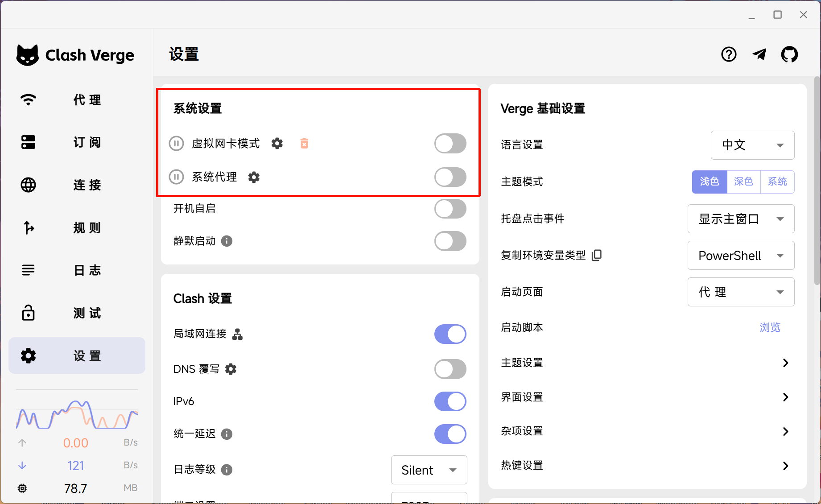
Task: Turn on auto-start at boot (开机自启)
Action: [x=450, y=209]
